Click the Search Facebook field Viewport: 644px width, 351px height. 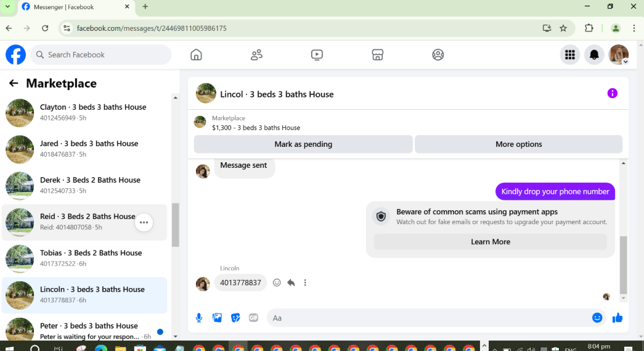click(100, 55)
